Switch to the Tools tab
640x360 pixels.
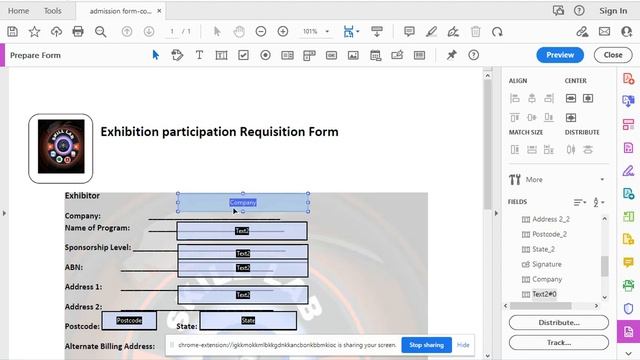53,11
